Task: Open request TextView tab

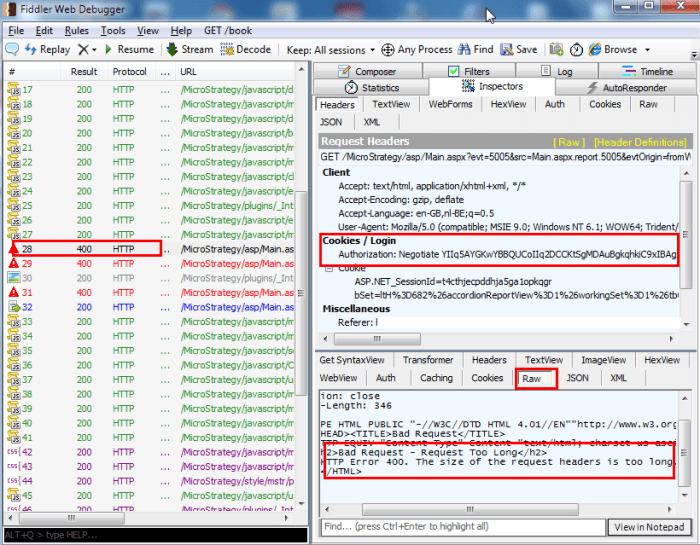Action: (x=391, y=104)
